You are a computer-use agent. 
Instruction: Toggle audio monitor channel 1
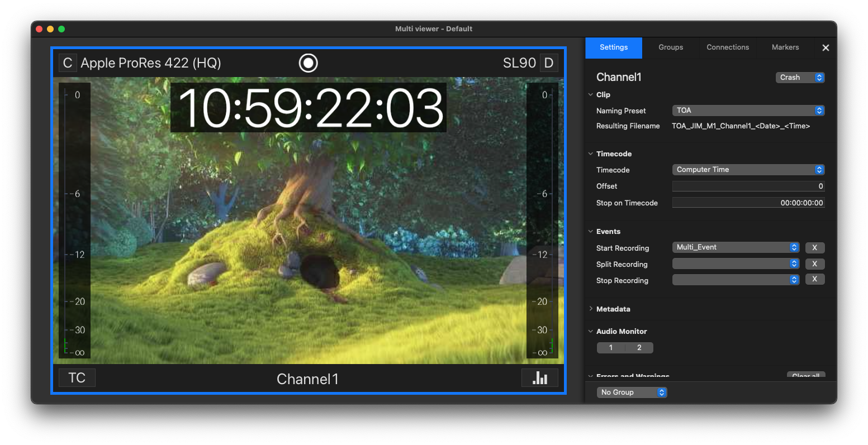[x=611, y=348]
